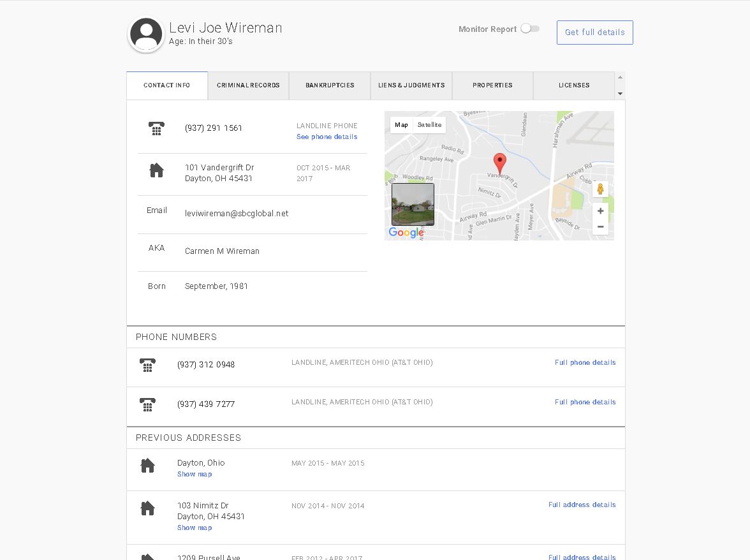Click the landline phone icon beside (937) 291 1561
Viewport: 750px width, 560px height.
[x=156, y=128]
